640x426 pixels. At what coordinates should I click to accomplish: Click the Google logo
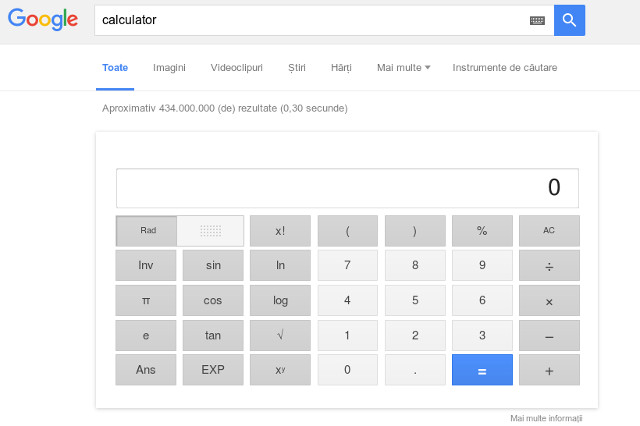(43, 20)
